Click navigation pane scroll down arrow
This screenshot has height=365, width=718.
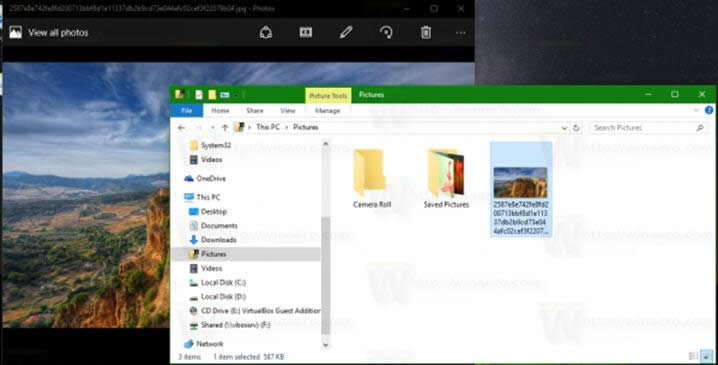tap(326, 345)
